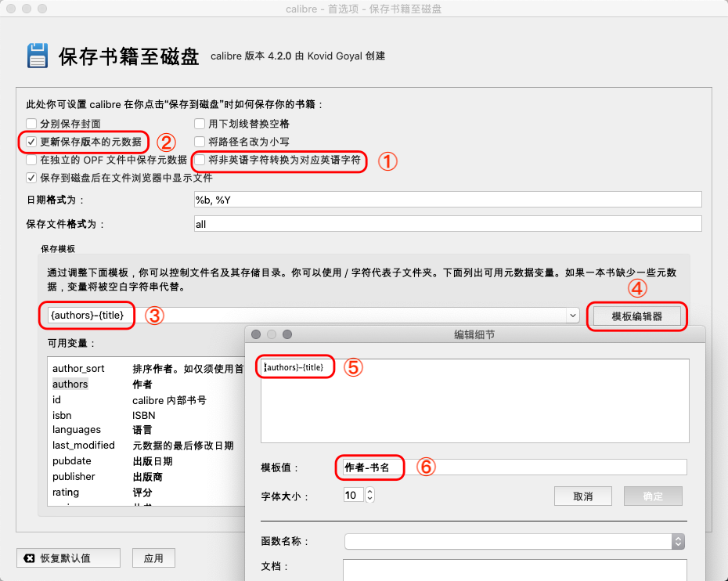Viewport: 728px width, 581px height.
Task: Click the template text editor area
Action: pyautogui.click(x=474, y=400)
